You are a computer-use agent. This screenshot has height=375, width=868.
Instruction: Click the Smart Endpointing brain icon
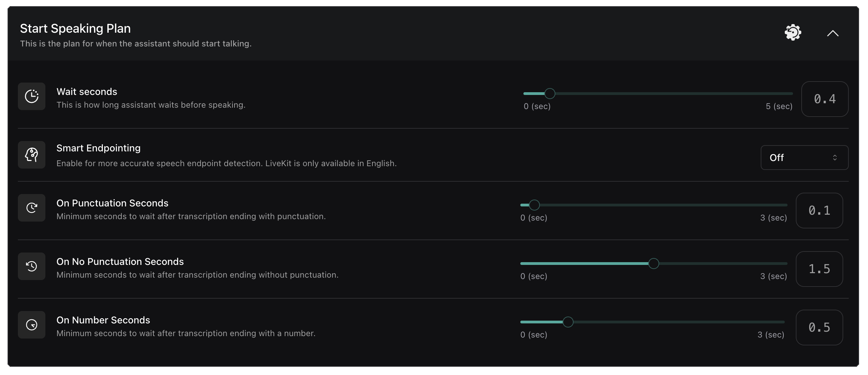pyautogui.click(x=32, y=155)
